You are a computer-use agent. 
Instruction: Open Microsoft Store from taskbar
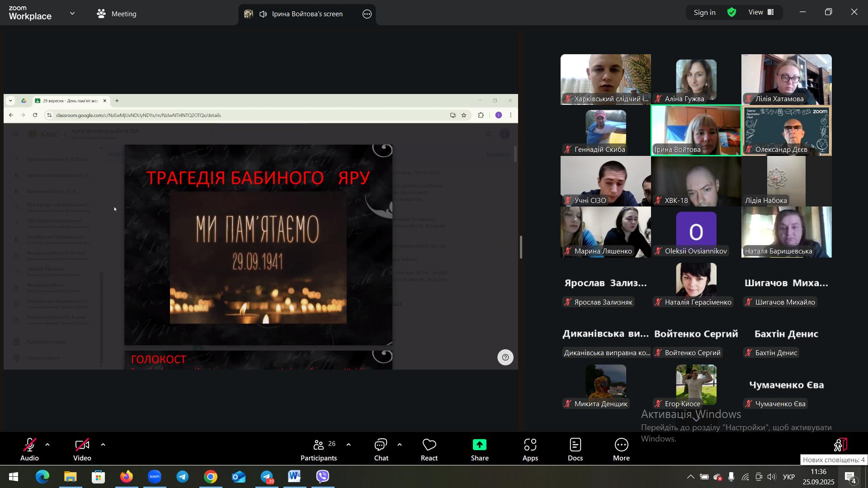[x=98, y=477]
